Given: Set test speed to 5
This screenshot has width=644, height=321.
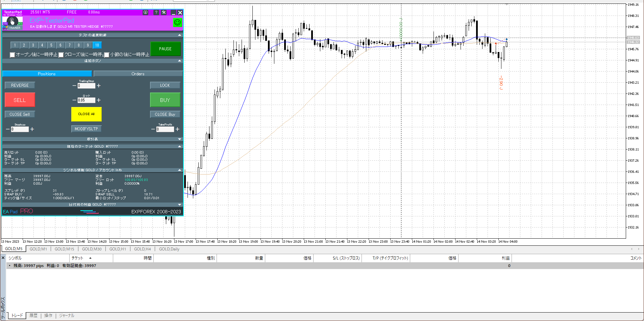Looking at the screenshot, I should pos(51,45).
